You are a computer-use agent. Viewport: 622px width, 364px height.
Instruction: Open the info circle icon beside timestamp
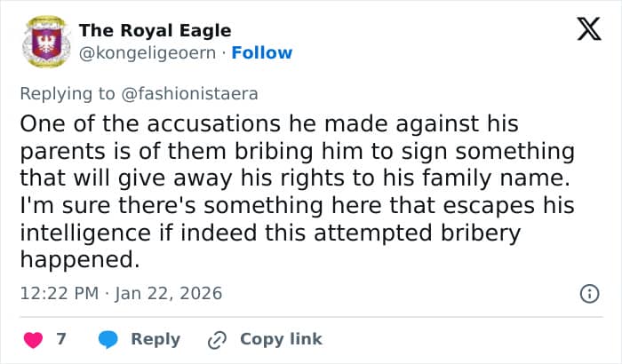point(587,293)
